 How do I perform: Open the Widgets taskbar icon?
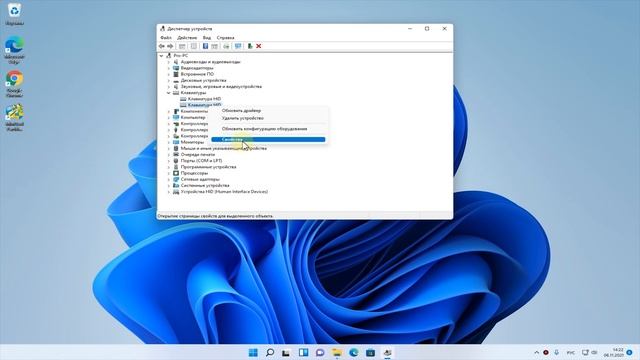pyautogui.click(x=303, y=352)
